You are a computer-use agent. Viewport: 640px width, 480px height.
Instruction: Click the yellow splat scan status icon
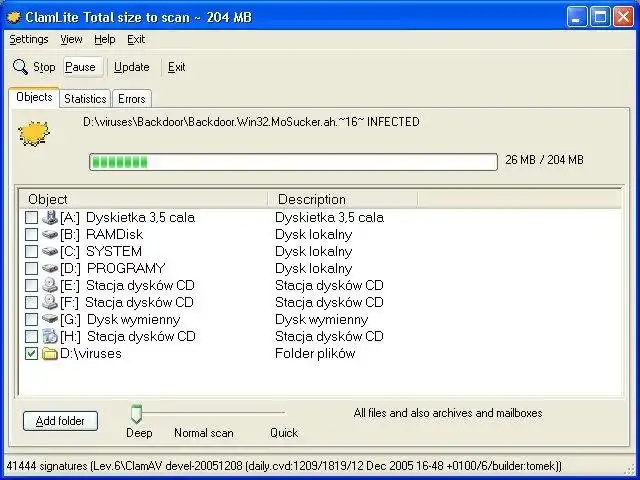[34, 133]
